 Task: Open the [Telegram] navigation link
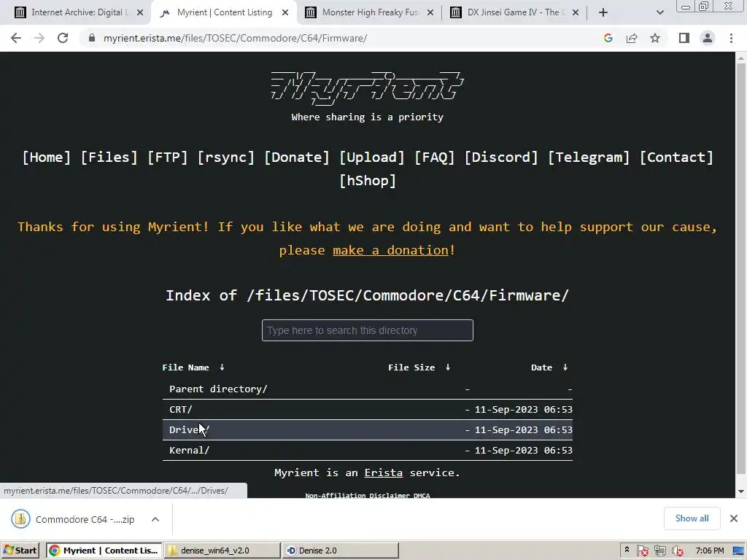[x=589, y=157]
